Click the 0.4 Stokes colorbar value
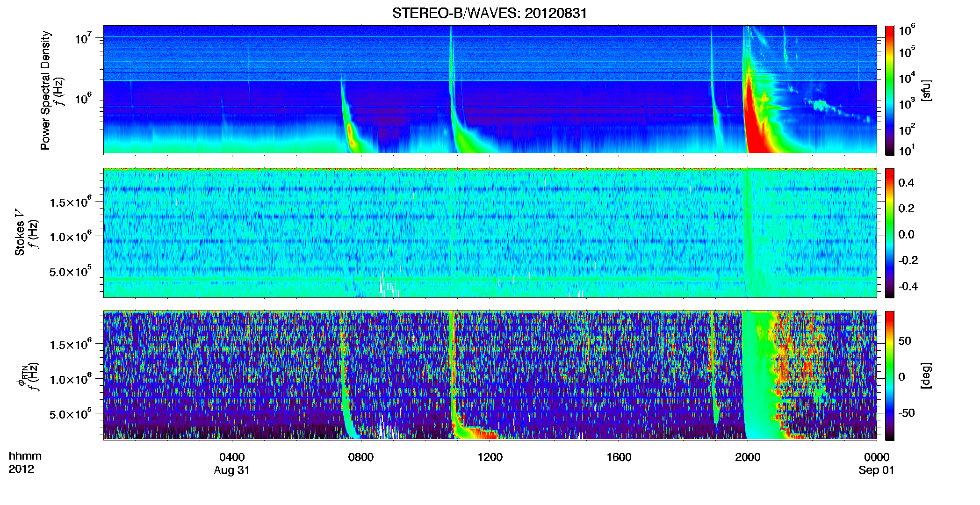The width and height of the screenshot is (980, 505). point(906,183)
